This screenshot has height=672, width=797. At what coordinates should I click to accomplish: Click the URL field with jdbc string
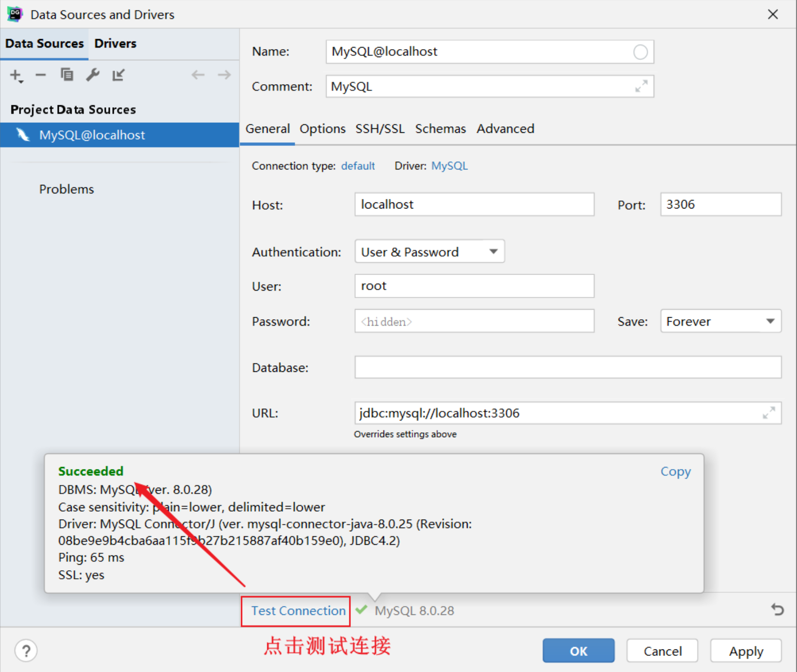click(x=568, y=413)
